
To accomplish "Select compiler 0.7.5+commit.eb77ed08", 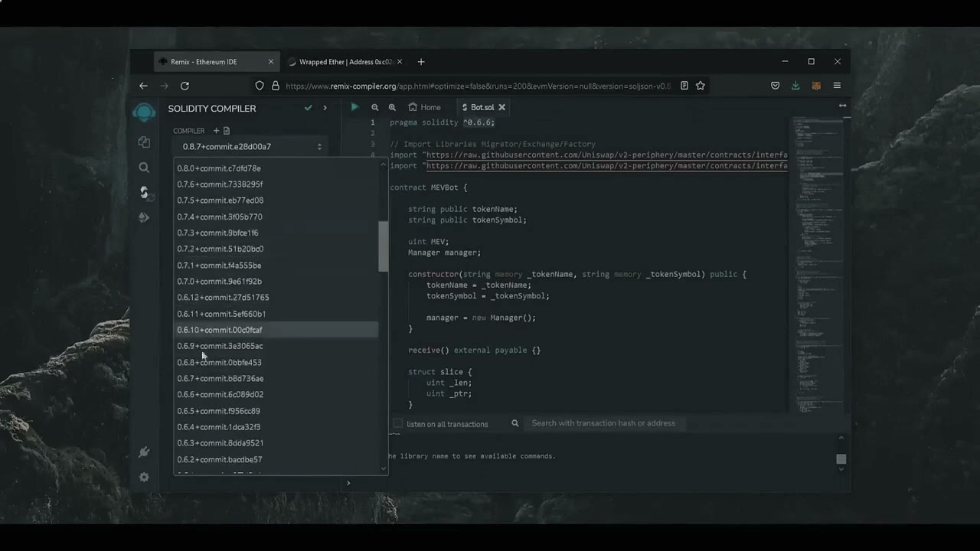I will 276,201.
